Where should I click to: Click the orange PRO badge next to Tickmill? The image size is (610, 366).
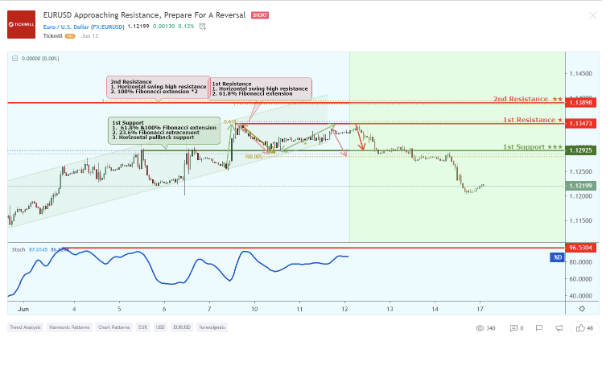70,36
